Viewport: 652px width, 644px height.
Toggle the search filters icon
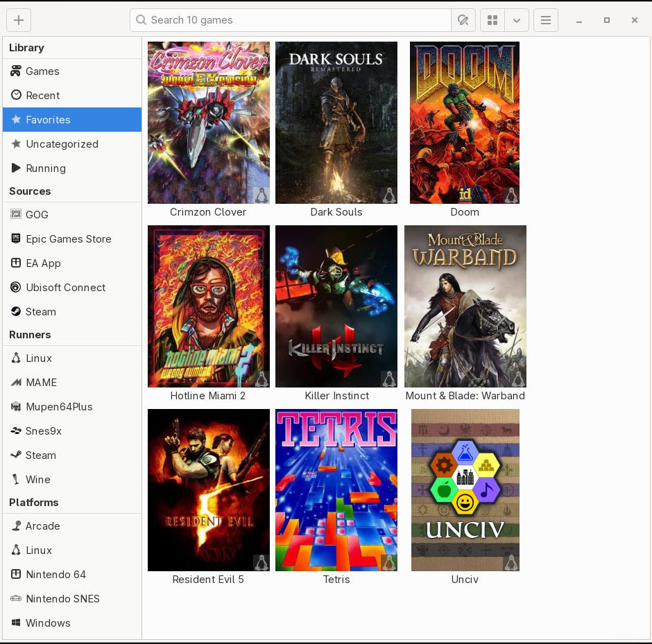[463, 20]
